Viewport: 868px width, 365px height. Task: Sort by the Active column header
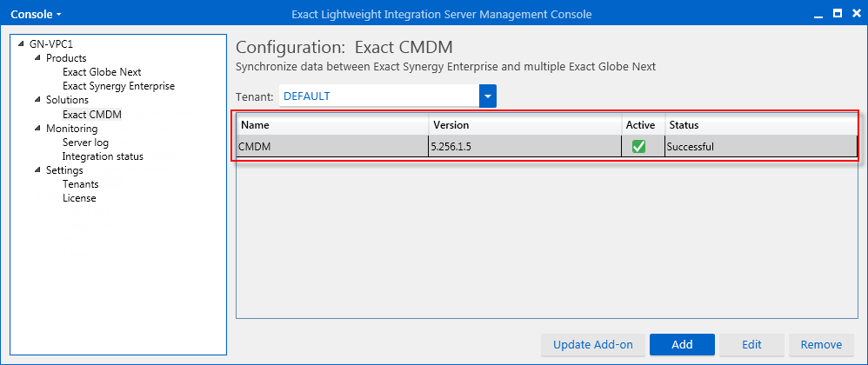(x=643, y=125)
